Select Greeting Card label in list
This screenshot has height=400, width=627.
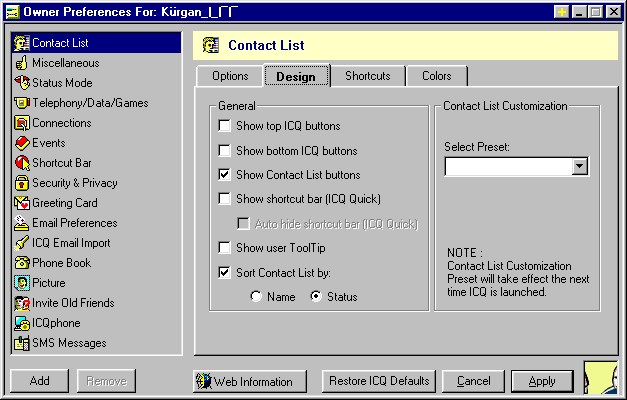pos(65,203)
